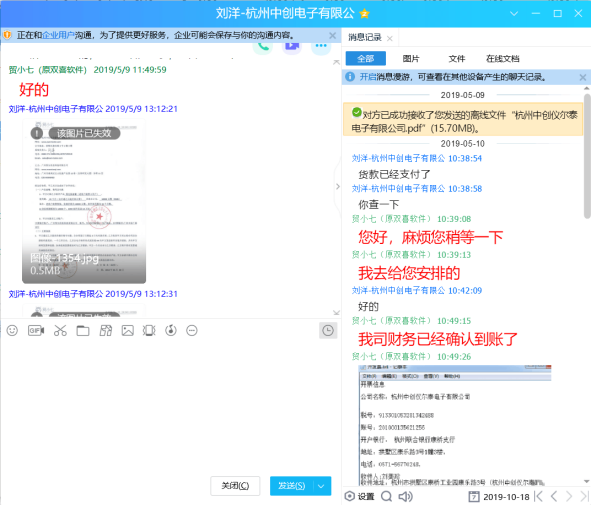This screenshot has width=591, height=506.
Task: Click the message record vertical scrollbar
Action: click(x=587, y=156)
